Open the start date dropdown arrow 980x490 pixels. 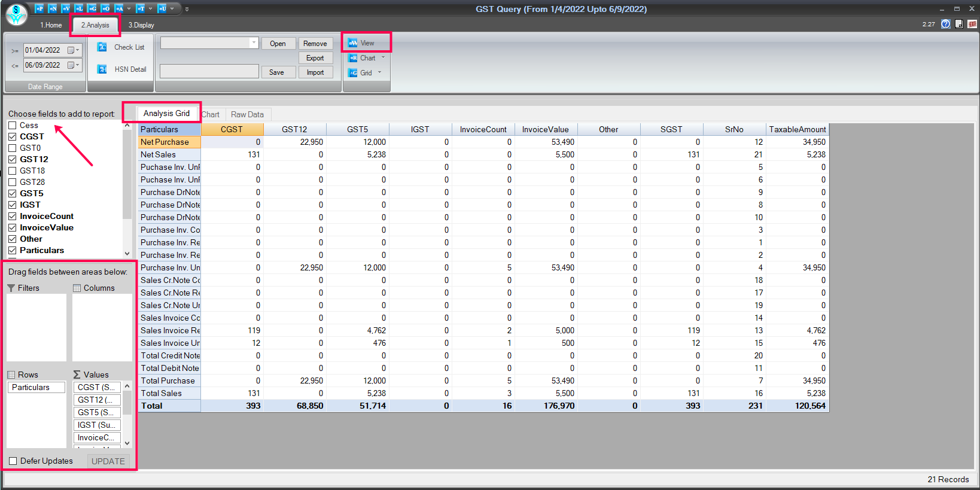78,50
